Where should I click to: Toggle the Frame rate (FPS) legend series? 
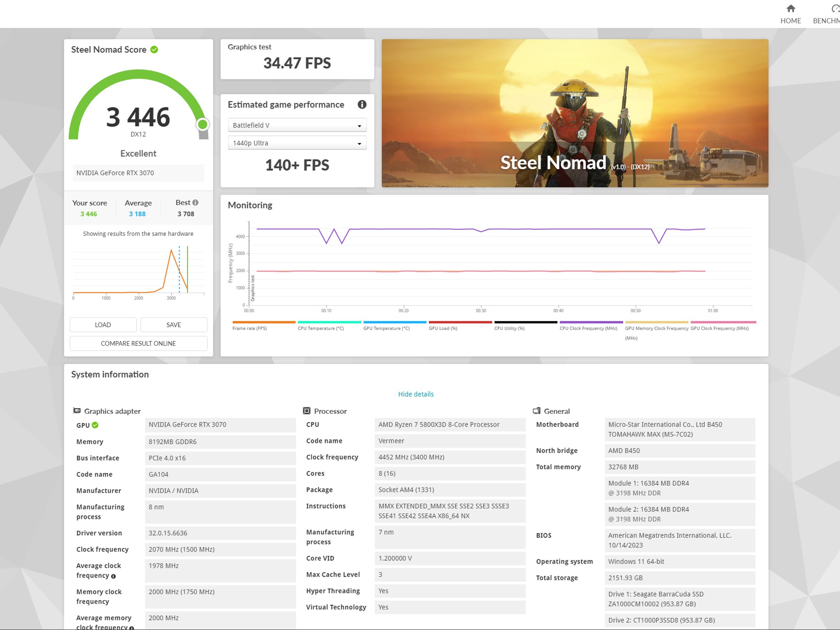(264, 325)
